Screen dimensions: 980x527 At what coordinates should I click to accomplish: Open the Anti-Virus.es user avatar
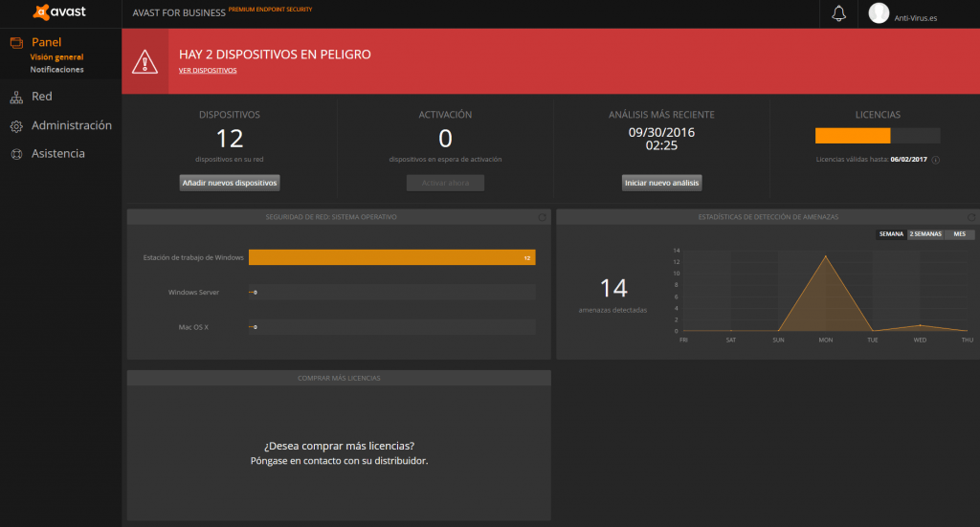point(879,13)
